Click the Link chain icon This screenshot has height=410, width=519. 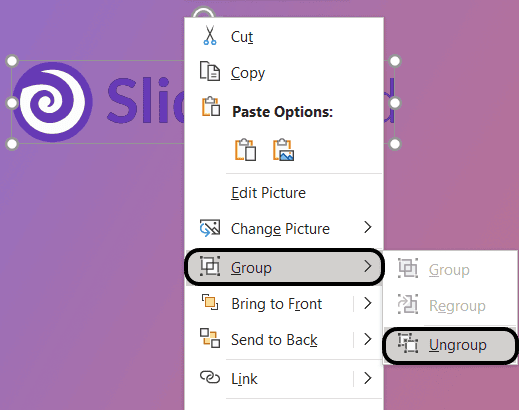210,378
